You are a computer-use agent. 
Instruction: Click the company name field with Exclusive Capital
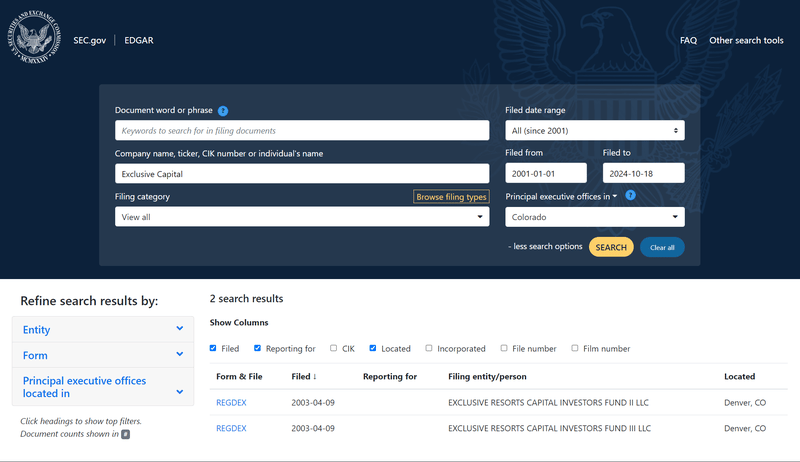pyautogui.click(x=302, y=174)
